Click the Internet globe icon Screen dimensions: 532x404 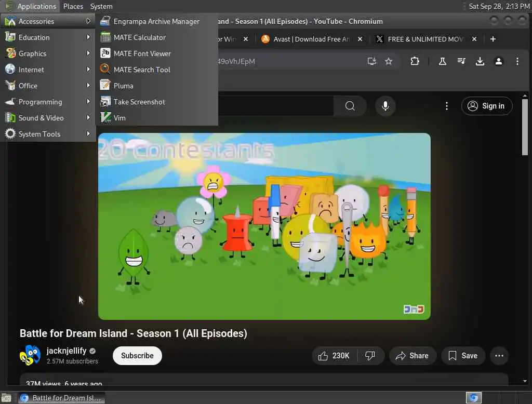point(10,69)
